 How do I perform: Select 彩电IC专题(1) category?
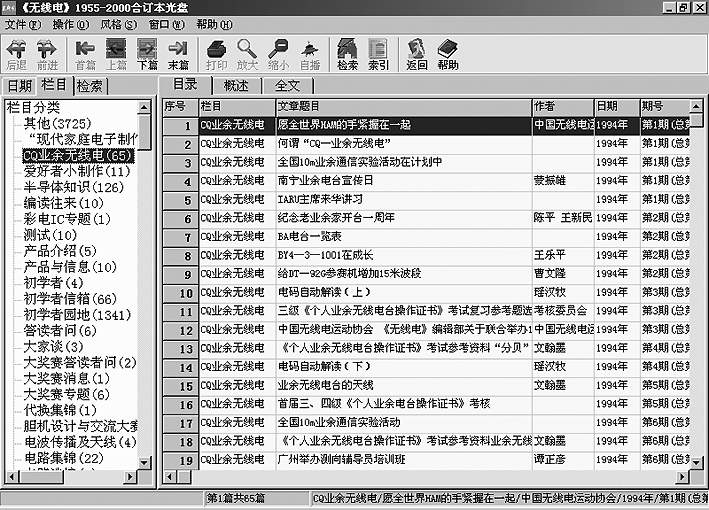coord(67,219)
